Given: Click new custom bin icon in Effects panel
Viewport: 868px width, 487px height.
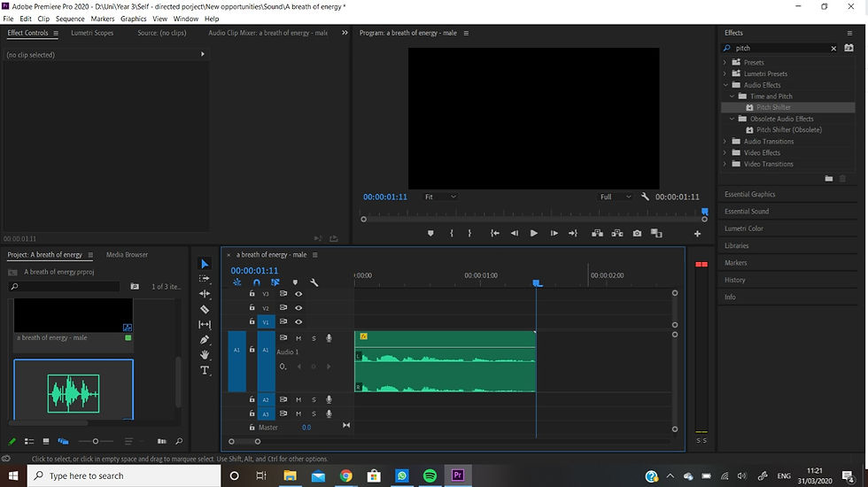Looking at the screenshot, I should click(829, 178).
